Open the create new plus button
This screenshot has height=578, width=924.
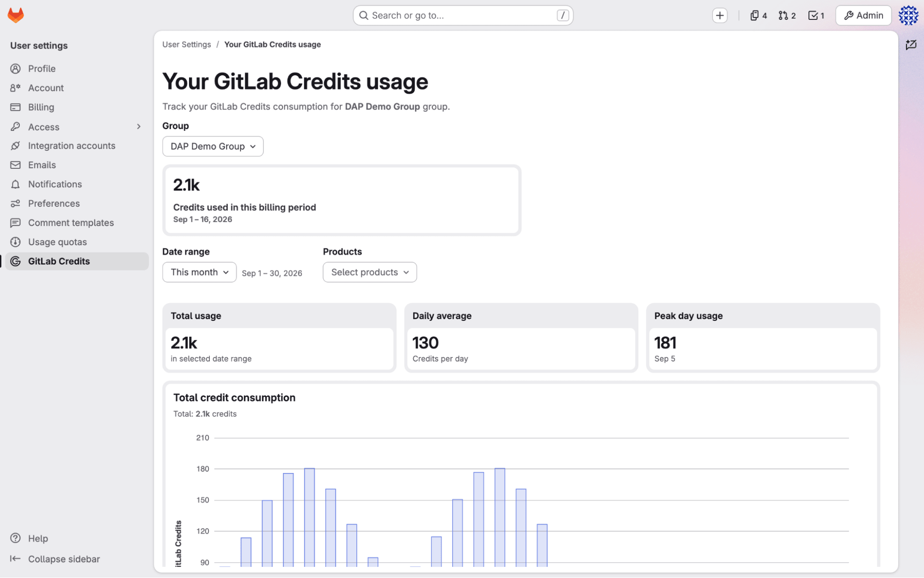point(720,15)
